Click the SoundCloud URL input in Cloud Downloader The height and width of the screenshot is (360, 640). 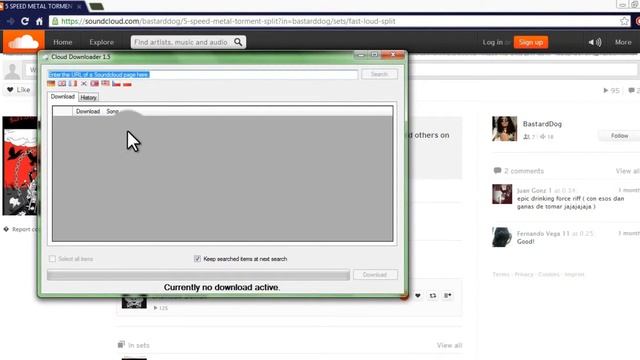coord(203,75)
